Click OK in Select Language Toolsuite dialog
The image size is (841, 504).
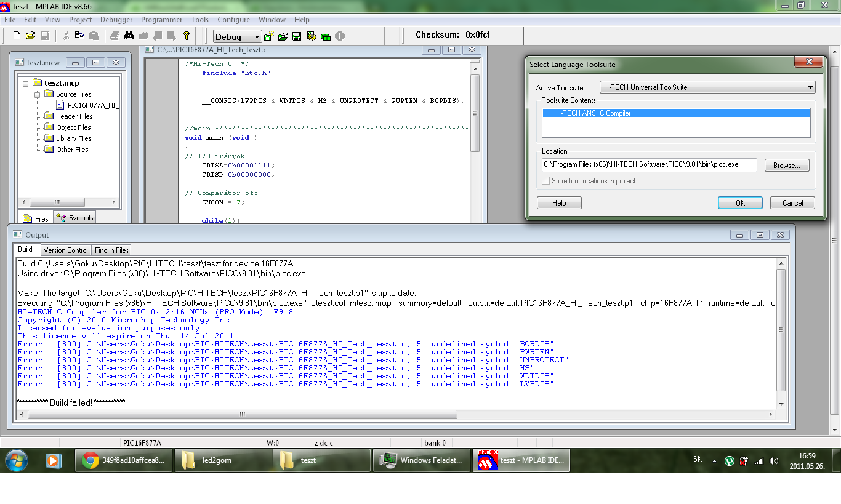(x=740, y=203)
